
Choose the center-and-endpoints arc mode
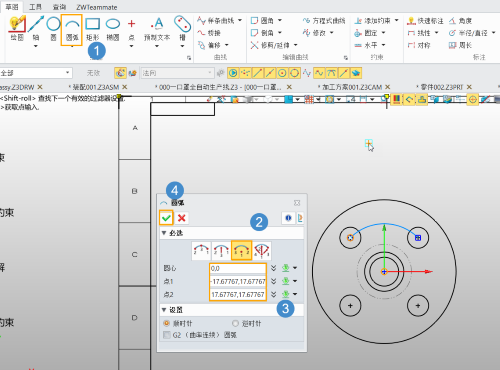tap(241, 251)
